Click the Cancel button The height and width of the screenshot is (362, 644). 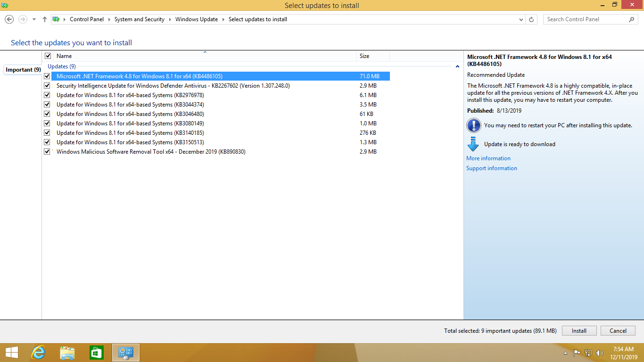click(618, 331)
